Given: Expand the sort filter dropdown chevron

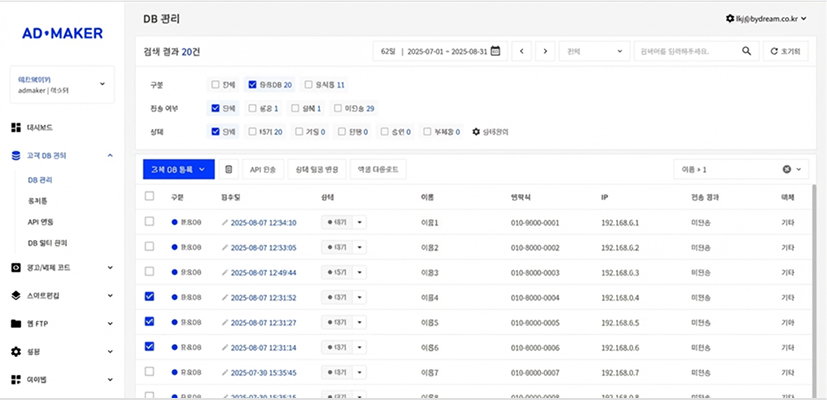Looking at the screenshot, I should tap(799, 169).
